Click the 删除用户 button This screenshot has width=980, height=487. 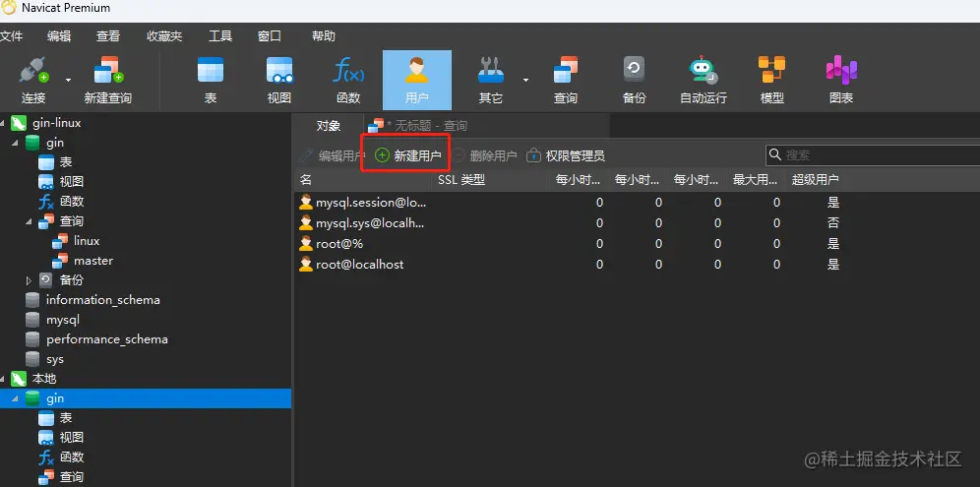point(485,155)
